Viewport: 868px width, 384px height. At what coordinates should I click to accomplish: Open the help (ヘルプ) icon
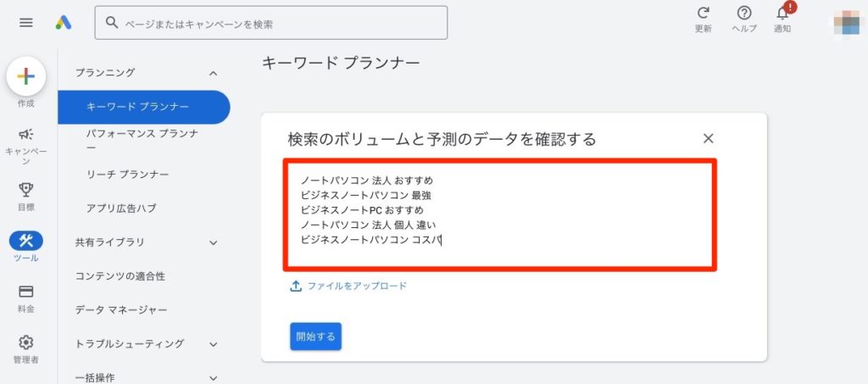[x=744, y=14]
